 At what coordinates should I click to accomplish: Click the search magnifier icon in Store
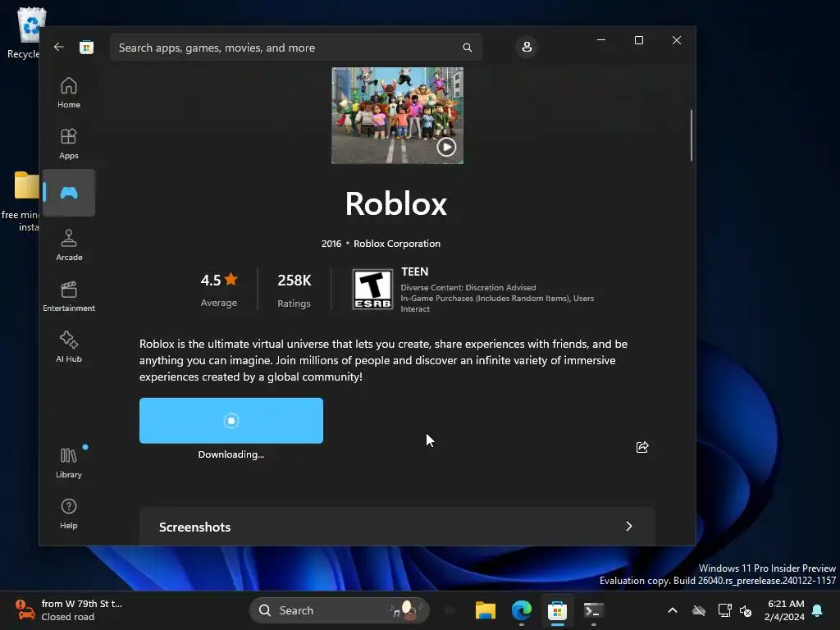point(467,48)
